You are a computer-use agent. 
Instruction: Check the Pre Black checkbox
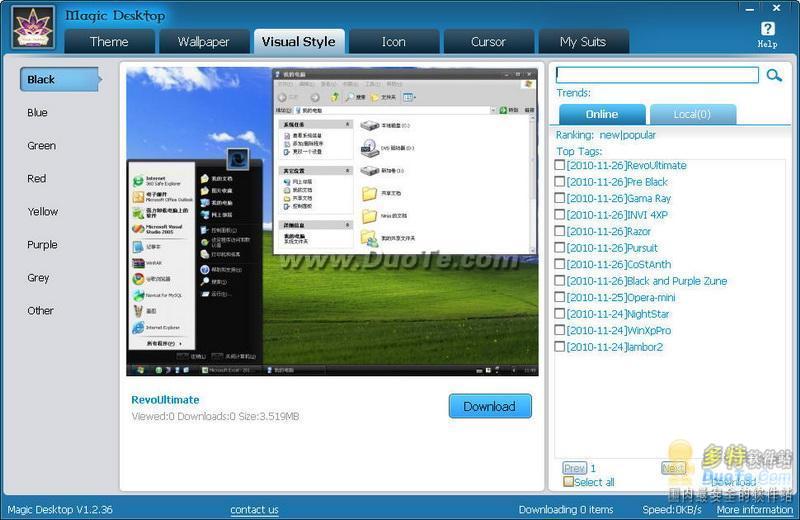tap(560, 181)
